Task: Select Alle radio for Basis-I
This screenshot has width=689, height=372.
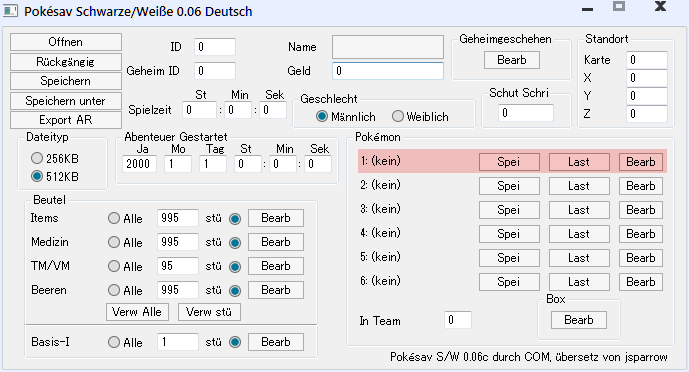Action: 114,342
